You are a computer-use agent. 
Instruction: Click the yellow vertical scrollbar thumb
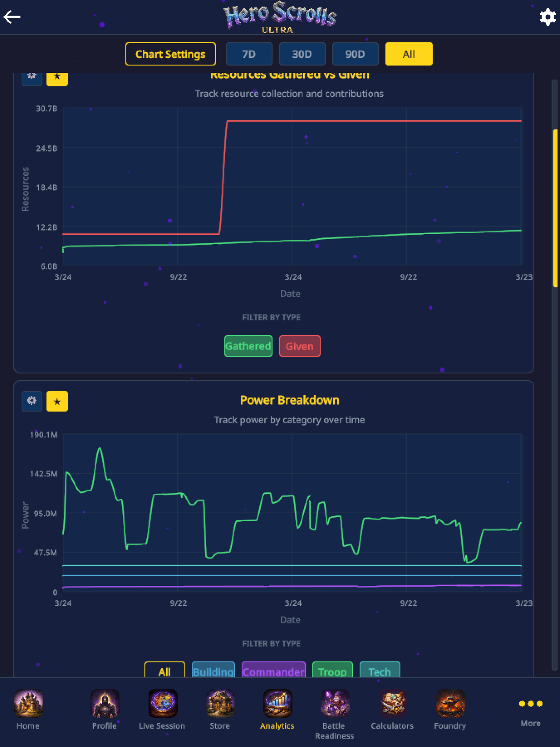(555, 208)
